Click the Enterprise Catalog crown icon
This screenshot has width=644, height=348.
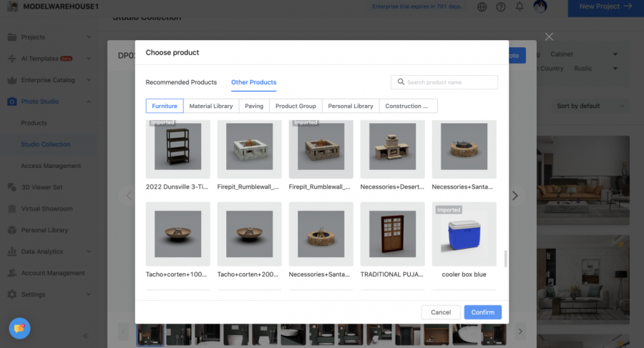tap(12, 80)
